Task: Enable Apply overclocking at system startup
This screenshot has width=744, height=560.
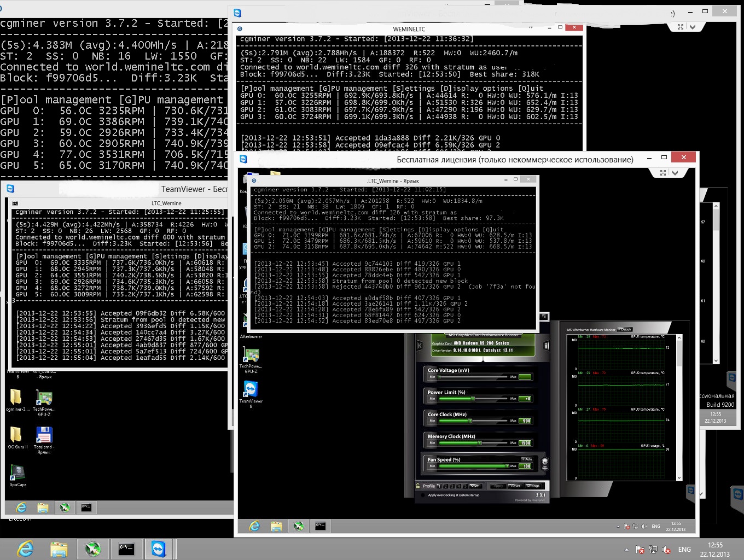Action: coord(422,495)
